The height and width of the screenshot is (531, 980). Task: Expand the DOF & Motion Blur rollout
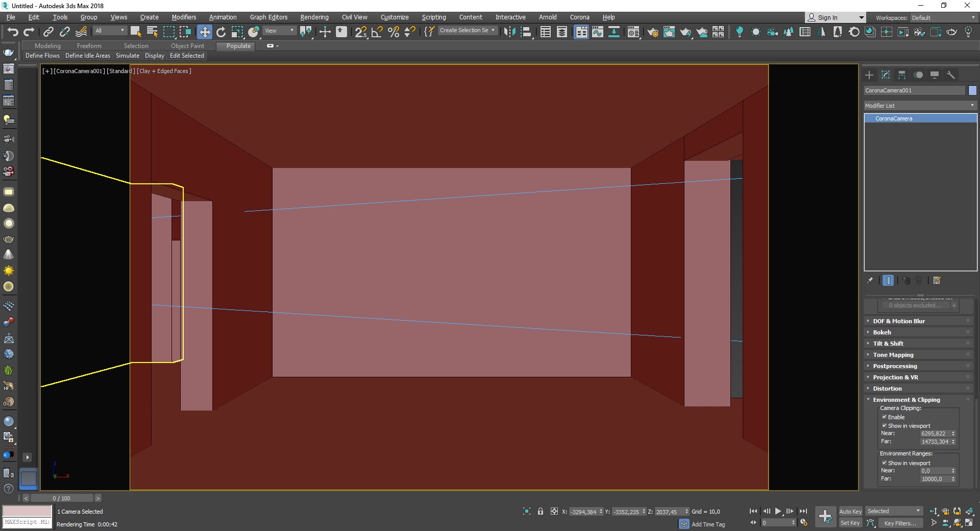click(x=919, y=321)
